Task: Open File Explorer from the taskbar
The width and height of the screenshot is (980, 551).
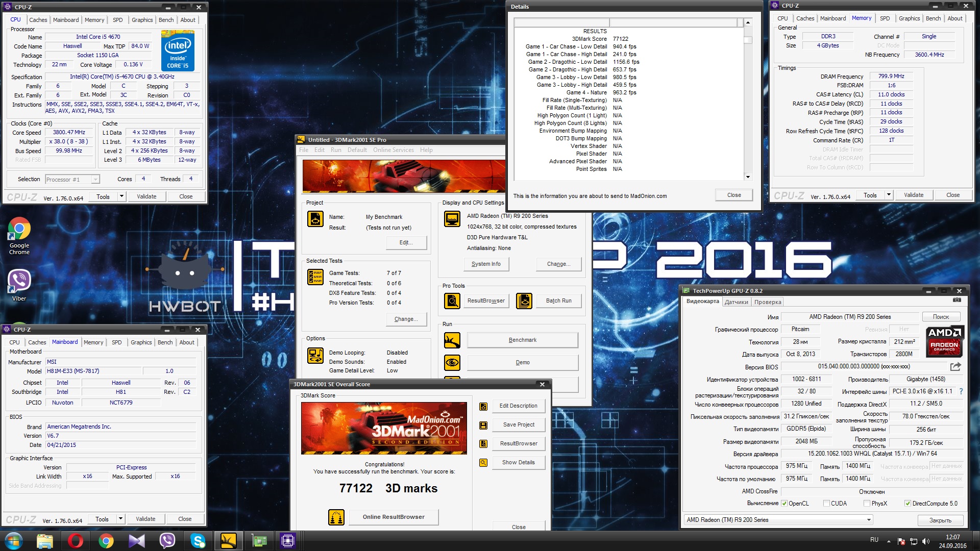Action: 45,541
